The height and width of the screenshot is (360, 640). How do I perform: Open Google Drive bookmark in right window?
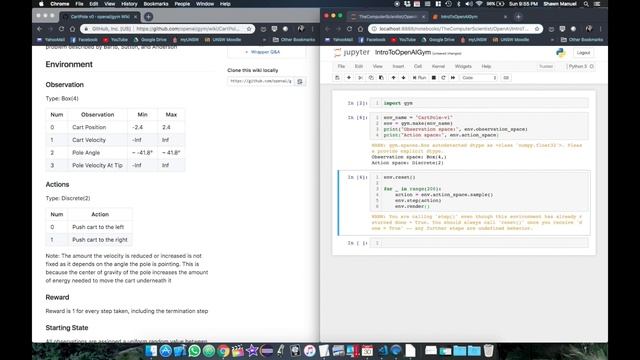(438, 40)
